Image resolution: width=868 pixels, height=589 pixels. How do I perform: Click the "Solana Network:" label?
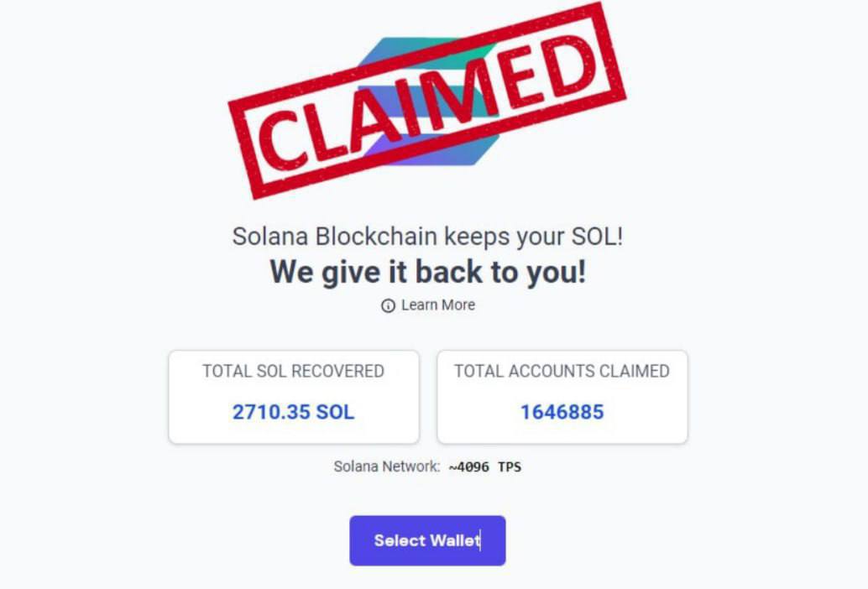pos(387,467)
